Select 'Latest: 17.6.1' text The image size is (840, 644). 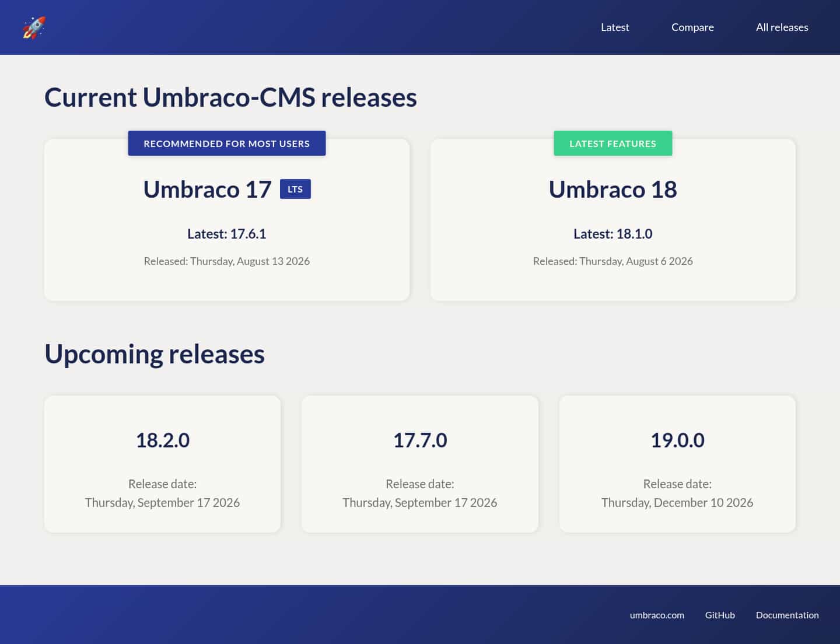click(x=227, y=234)
